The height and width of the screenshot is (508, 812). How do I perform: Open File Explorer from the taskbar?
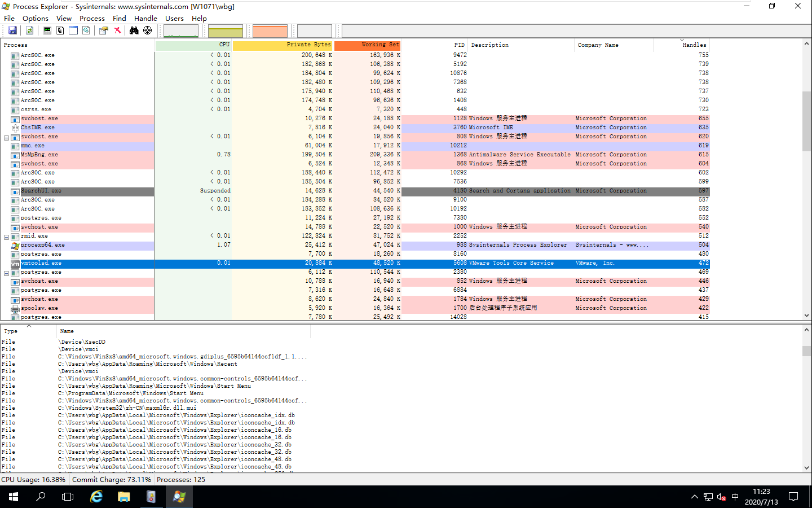123,497
